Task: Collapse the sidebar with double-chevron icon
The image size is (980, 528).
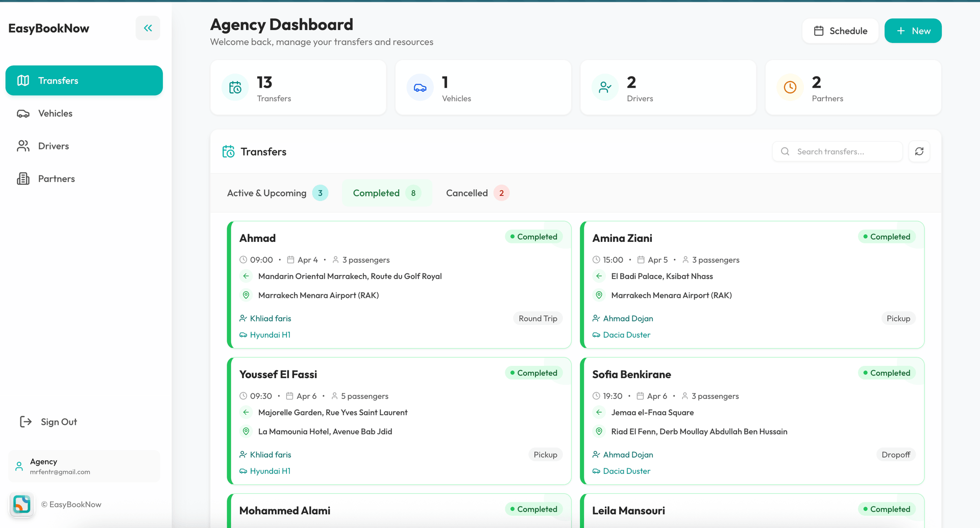Action: click(148, 28)
